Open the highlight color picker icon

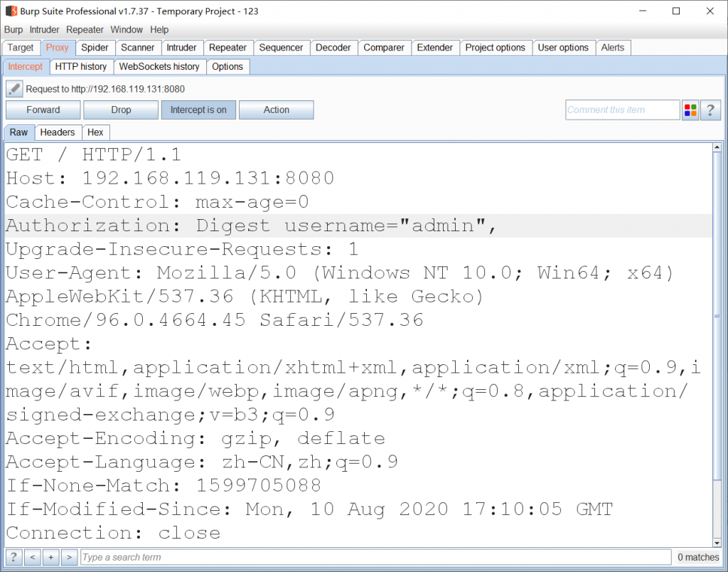pos(690,110)
